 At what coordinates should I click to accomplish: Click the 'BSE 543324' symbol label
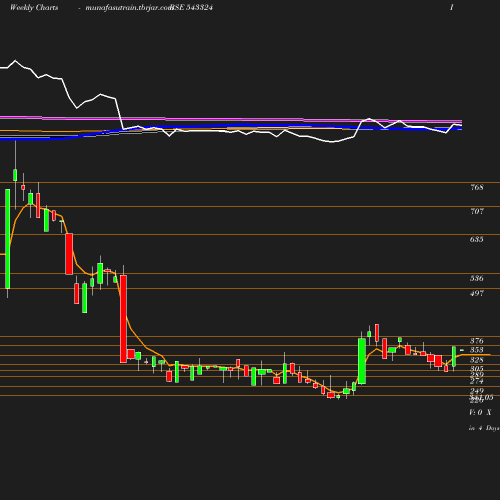click(x=192, y=8)
